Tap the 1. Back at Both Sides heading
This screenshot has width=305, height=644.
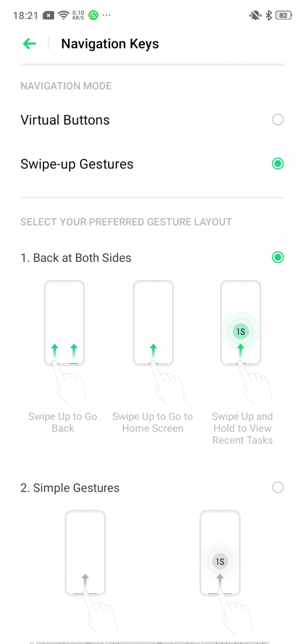[76, 258]
